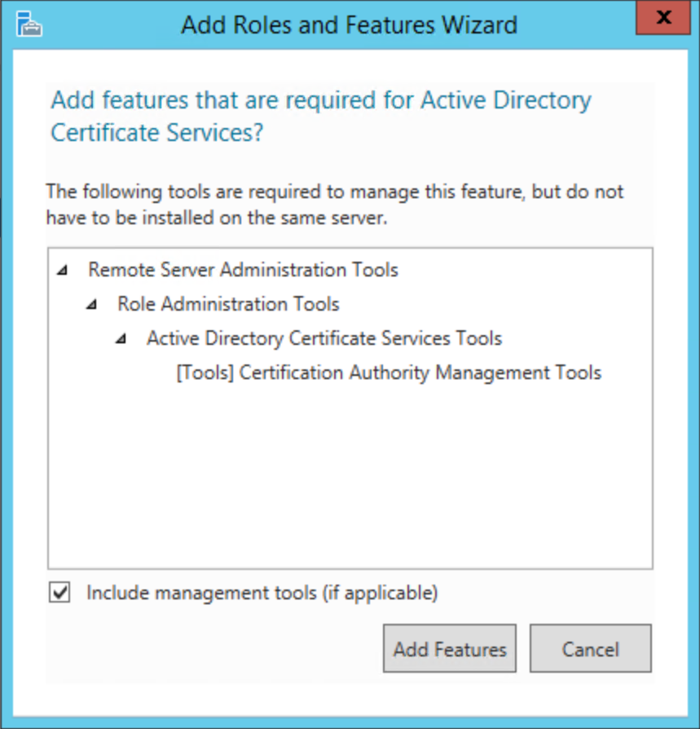Select the Role Administration Tools label
The image size is (700, 729).
(x=228, y=304)
